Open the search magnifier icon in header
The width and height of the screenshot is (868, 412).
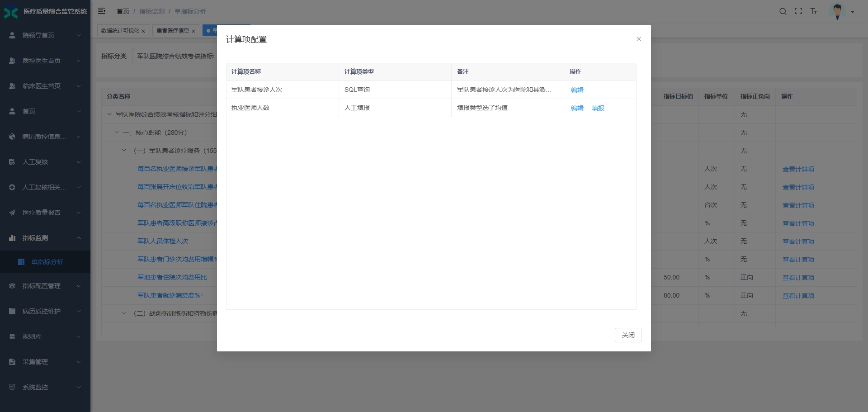click(x=783, y=11)
